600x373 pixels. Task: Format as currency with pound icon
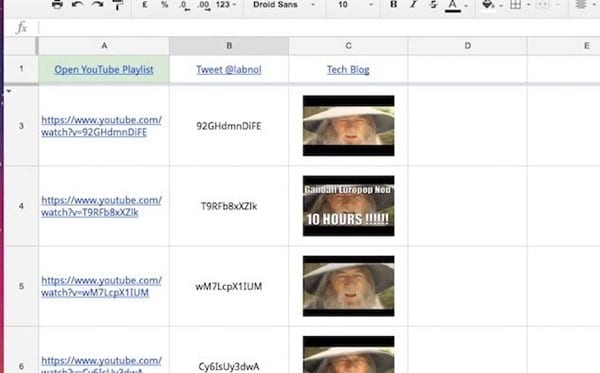point(145,5)
